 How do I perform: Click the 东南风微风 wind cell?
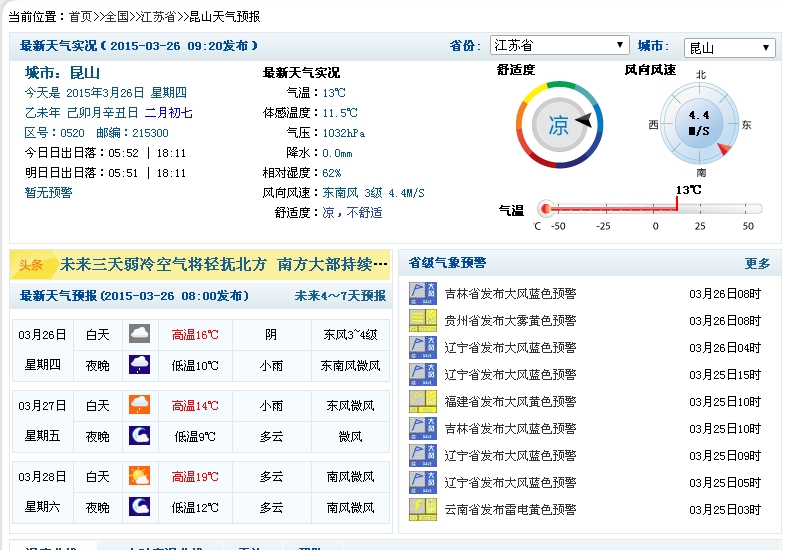(350, 366)
